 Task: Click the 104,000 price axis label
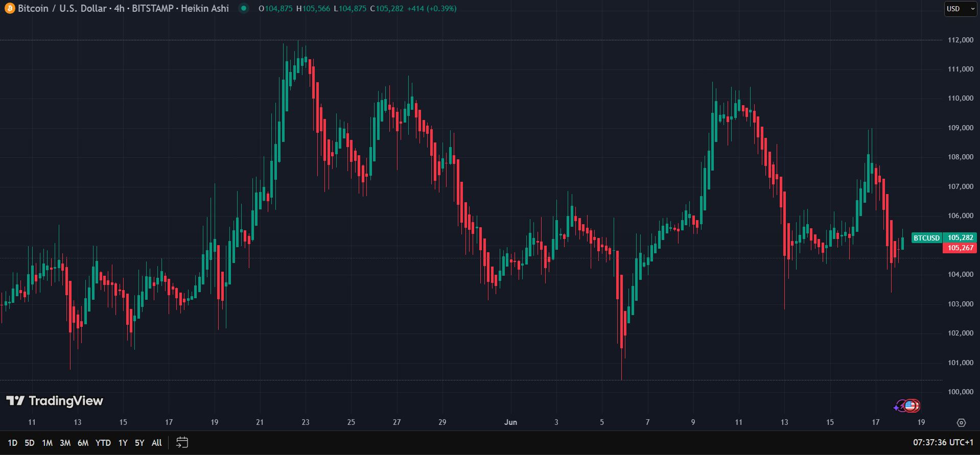[961, 274]
